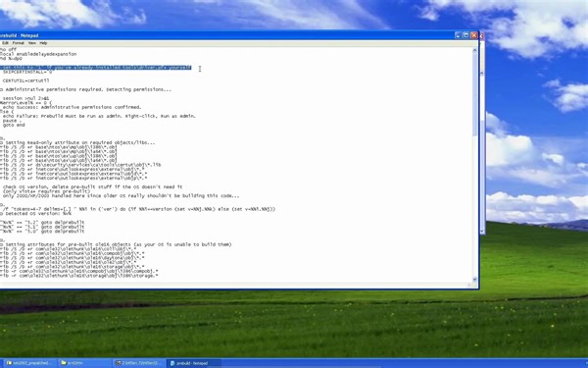Click 'Failure: Prebuild must be run as admin' line

[99, 116]
